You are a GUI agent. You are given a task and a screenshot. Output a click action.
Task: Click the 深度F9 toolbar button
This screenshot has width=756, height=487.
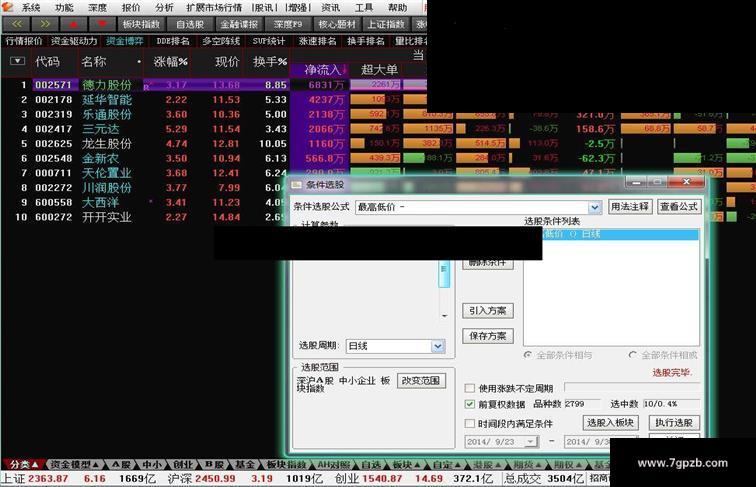pyautogui.click(x=288, y=24)
